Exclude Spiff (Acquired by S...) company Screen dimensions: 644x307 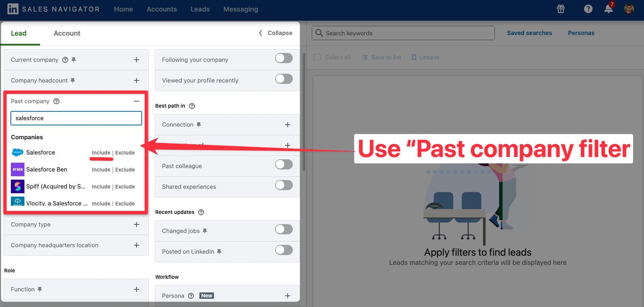pyautogui.click(x=125, y=187)
